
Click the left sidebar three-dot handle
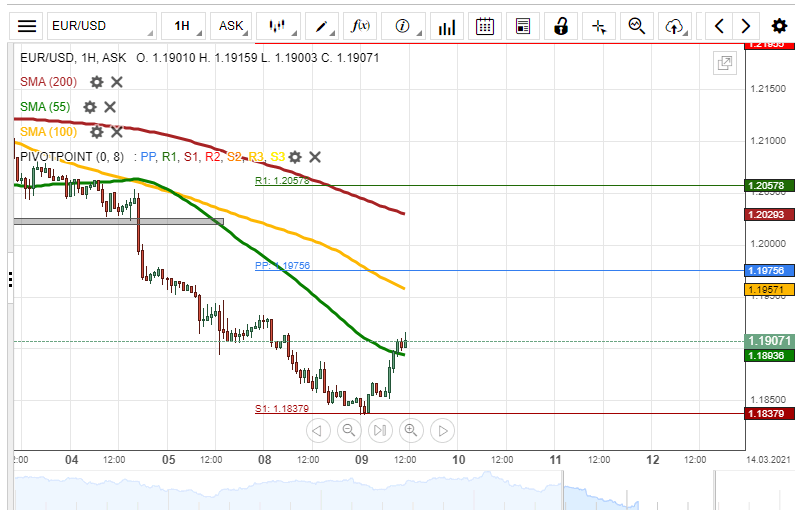pyautogui.click(x=10, y=280)
